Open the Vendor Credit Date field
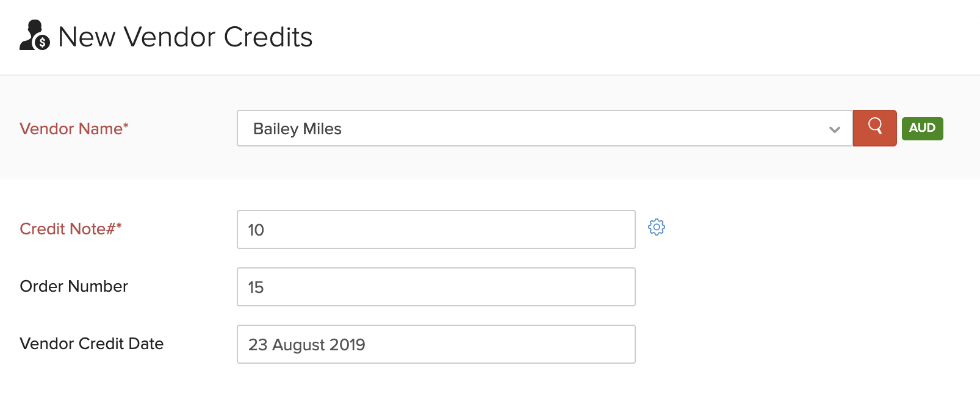This screenshot has height=404, width=980. [436, 344]
